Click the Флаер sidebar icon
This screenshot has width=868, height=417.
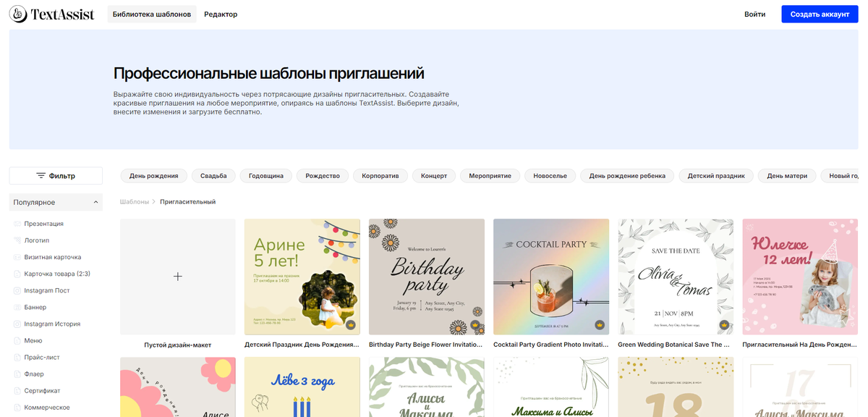click(x=18, y=374)
